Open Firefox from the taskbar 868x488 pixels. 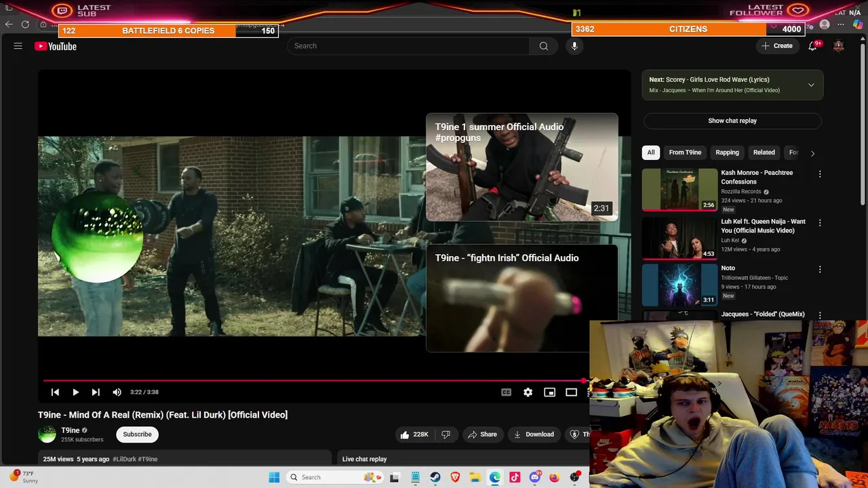pos(555,477)
